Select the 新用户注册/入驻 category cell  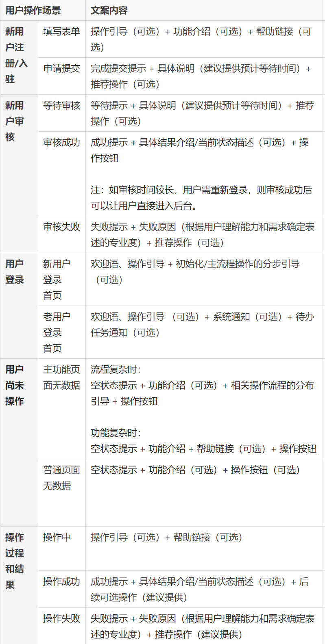(x=16, y=55)
